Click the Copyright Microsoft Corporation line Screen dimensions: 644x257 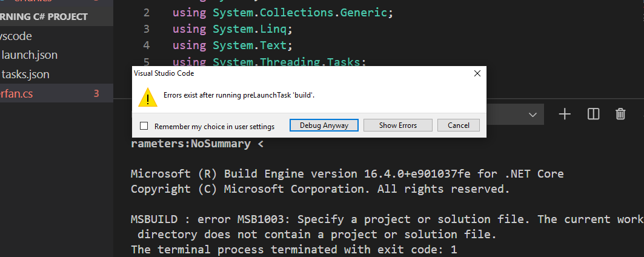(320, 189)
